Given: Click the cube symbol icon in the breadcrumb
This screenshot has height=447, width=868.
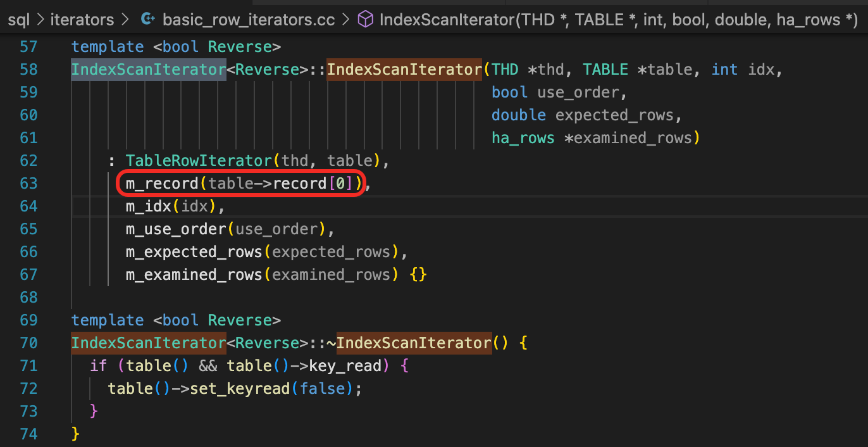Looking at the screenshot, I should 366,20.
